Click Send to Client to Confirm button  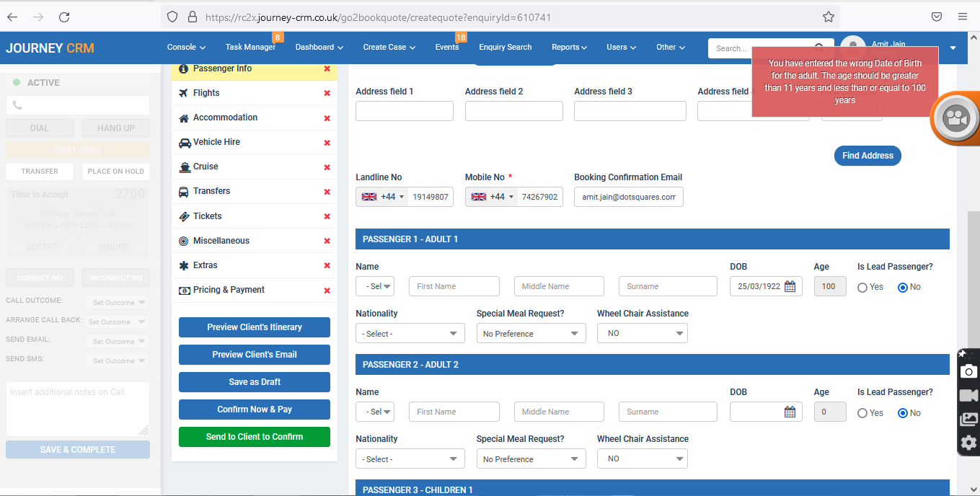[255, 437]
